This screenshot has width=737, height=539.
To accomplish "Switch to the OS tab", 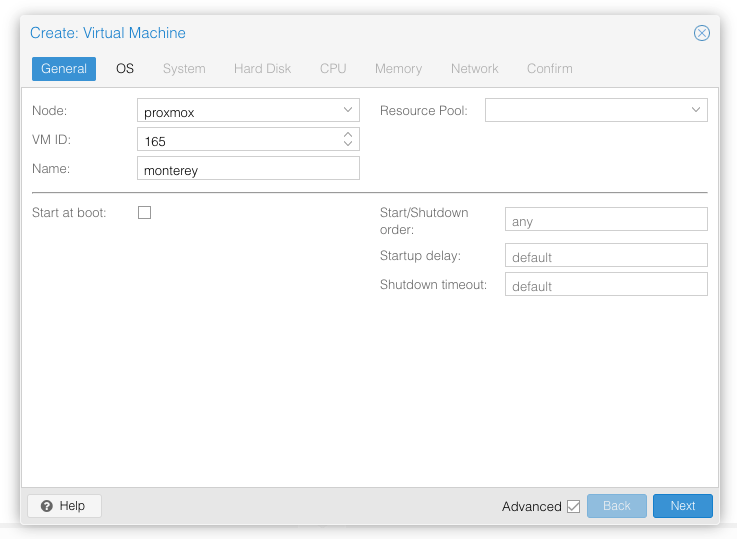I will [125, 69].
